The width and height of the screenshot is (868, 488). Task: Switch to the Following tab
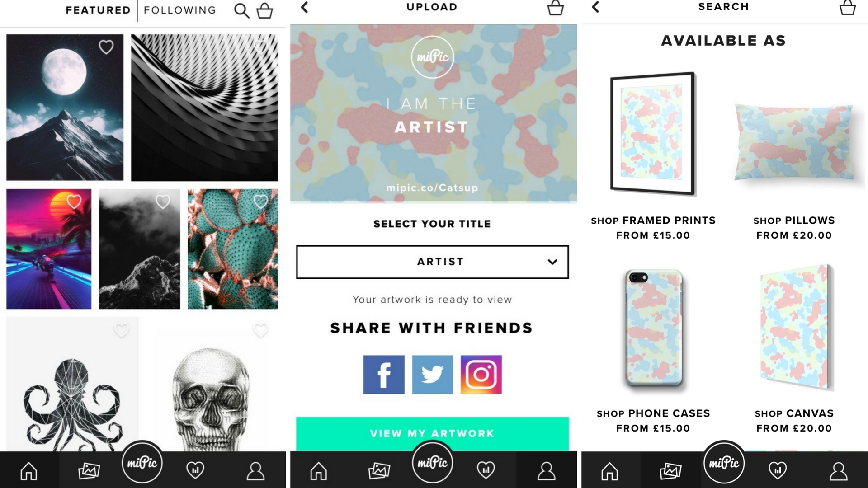coord(180,10)
